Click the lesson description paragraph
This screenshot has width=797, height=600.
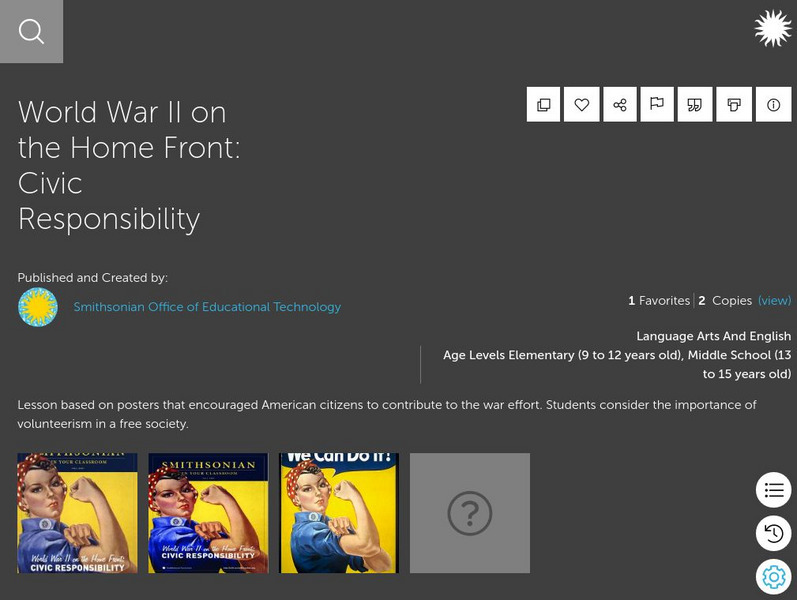tap(387, 414)
